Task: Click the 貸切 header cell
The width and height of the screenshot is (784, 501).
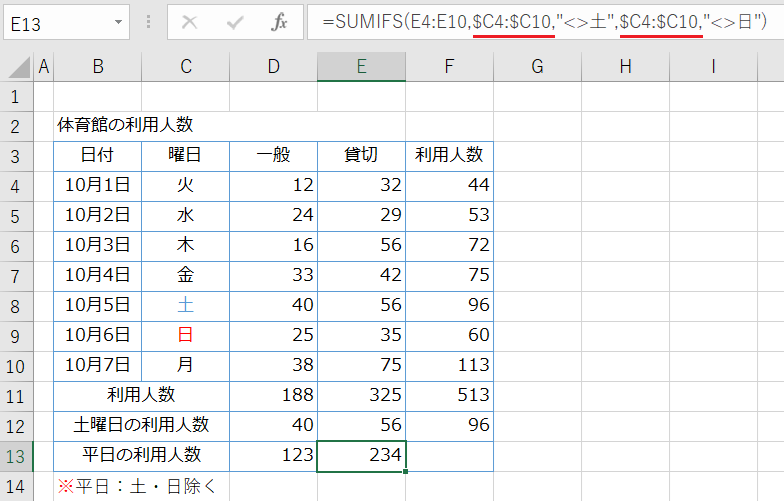Action: click(362, 156)
